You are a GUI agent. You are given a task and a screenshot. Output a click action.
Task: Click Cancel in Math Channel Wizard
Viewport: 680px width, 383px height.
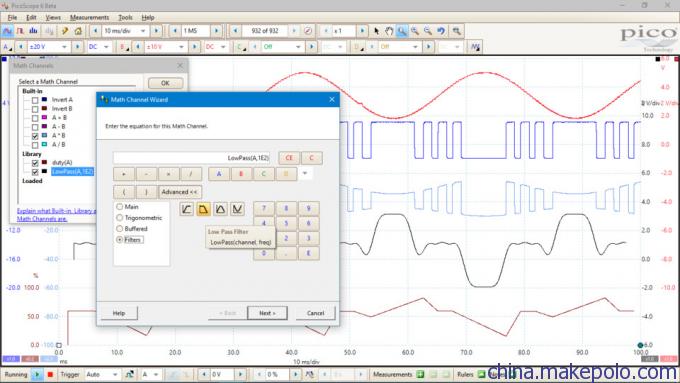315,313
